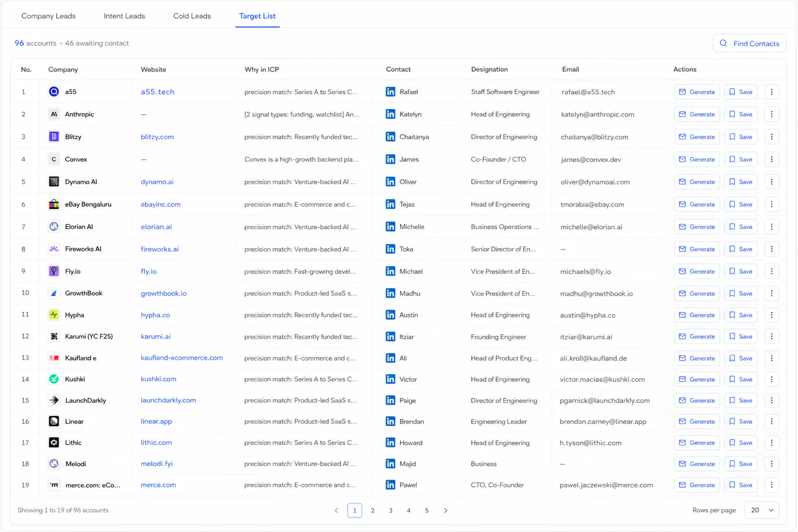Click Designation column header

489,69
